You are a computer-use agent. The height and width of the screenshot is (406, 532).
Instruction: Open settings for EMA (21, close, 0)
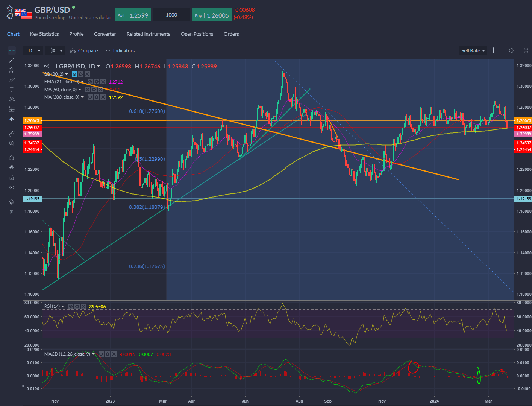click(97, 82)
